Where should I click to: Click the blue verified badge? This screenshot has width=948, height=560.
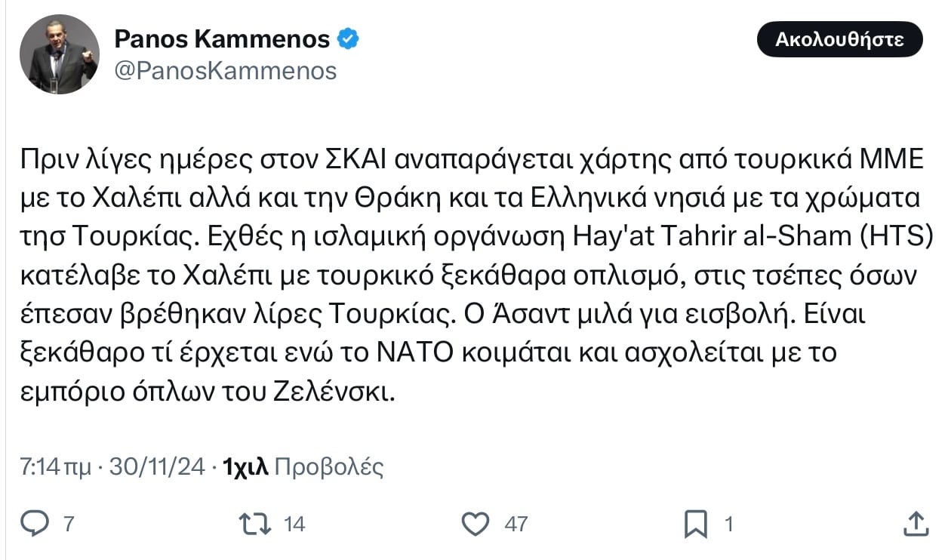pos(347,38)
